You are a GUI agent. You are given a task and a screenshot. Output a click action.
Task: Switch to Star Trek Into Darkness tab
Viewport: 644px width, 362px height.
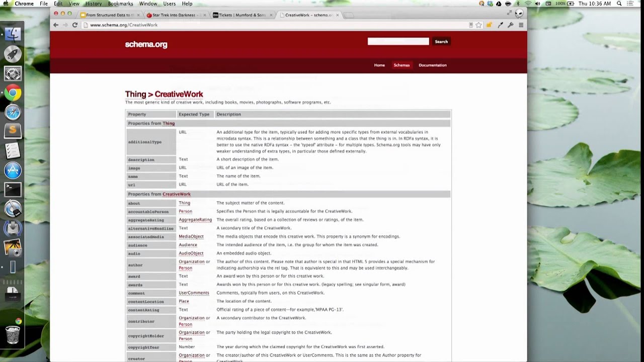pyautogui.click(x=176, y=15)
